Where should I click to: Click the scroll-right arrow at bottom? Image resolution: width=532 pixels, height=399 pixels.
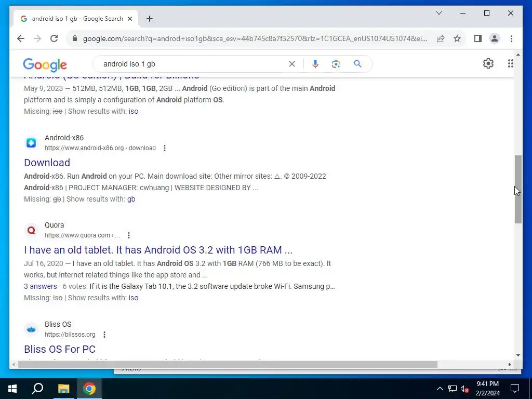click(509, 365)
